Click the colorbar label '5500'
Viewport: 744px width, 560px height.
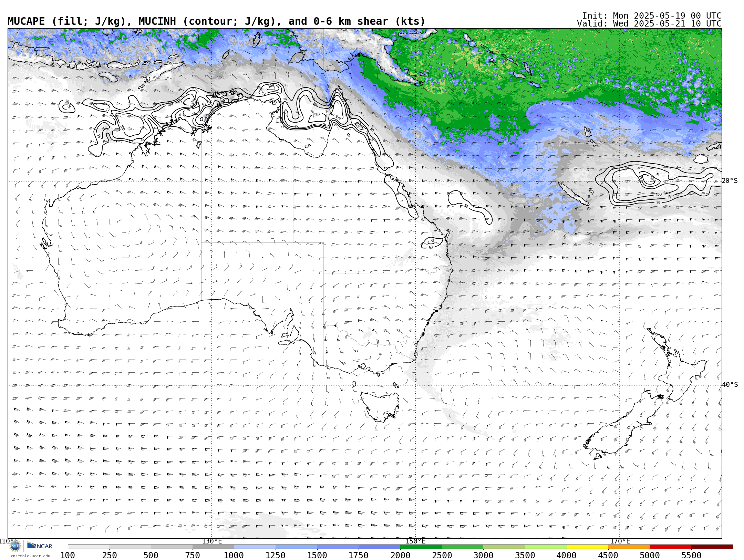pyautogui.click(x=691, y=555)
